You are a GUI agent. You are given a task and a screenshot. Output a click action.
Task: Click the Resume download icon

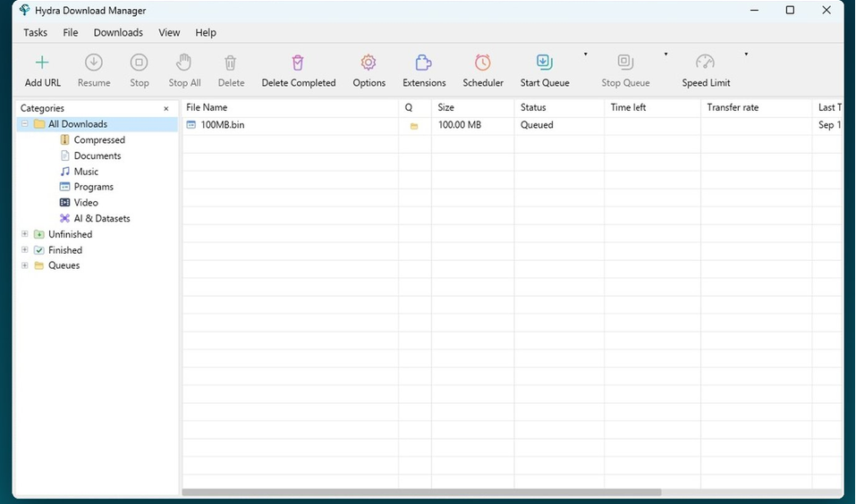click(94, 63)
